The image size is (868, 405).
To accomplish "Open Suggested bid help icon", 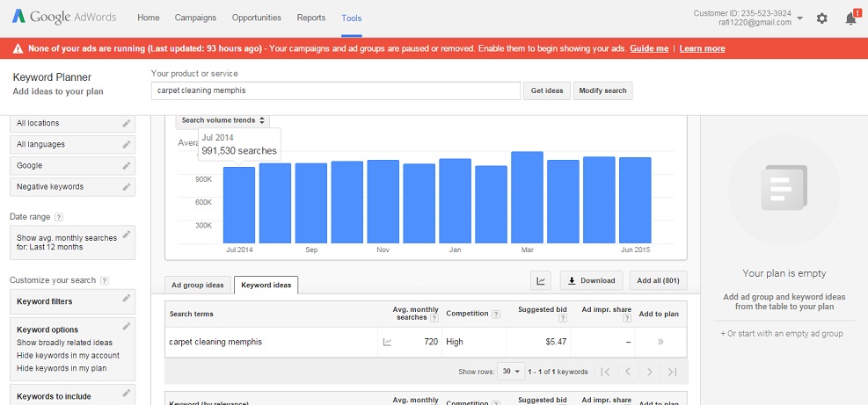I will (x=563, y=318).
